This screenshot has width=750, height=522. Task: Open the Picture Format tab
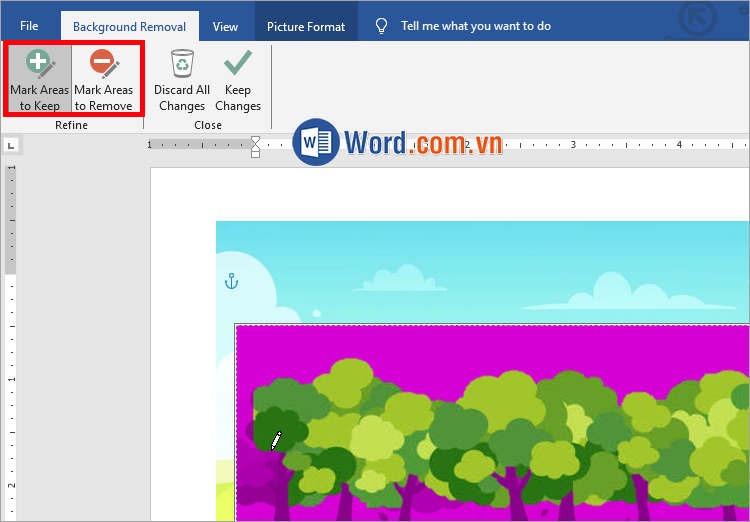(306, 27)
